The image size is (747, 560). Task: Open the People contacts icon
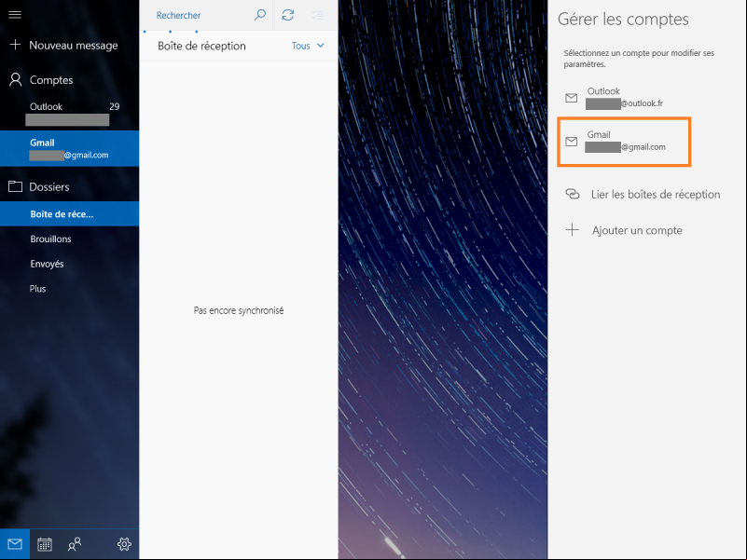pos(75,544)
